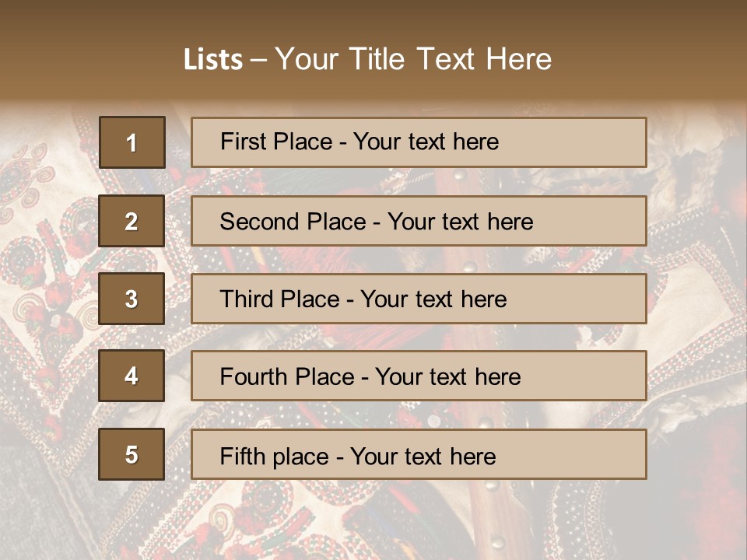This screenshot has width=747, height=560.
Task: Click the empty right end of First Place bar
Action: [x=591, y=142]
